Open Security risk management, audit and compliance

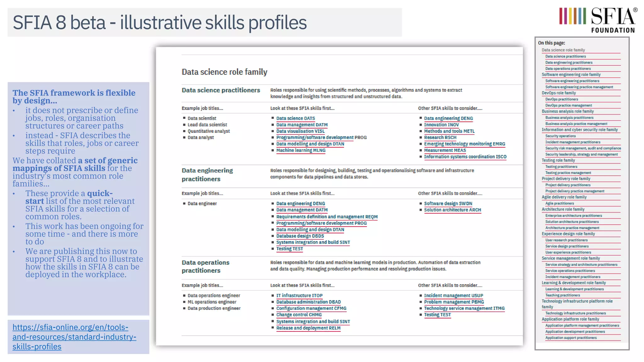[x=583, y=148]
